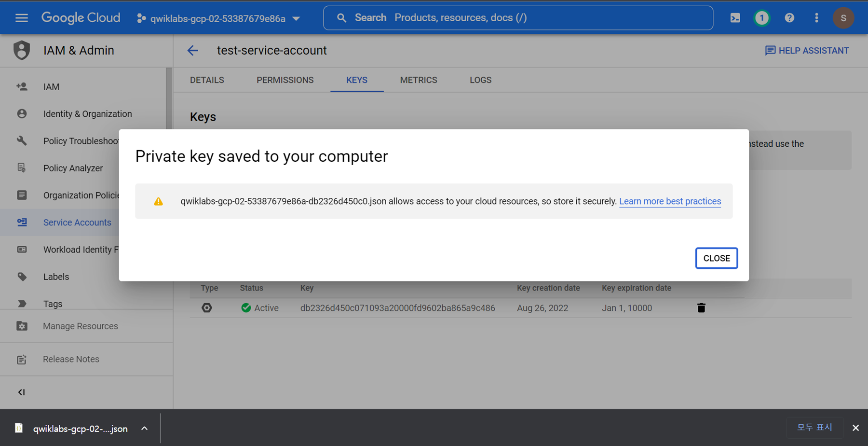Close the private key saved dialog
The height and width of the screenshot is (446, 868).
click(717, 258)
